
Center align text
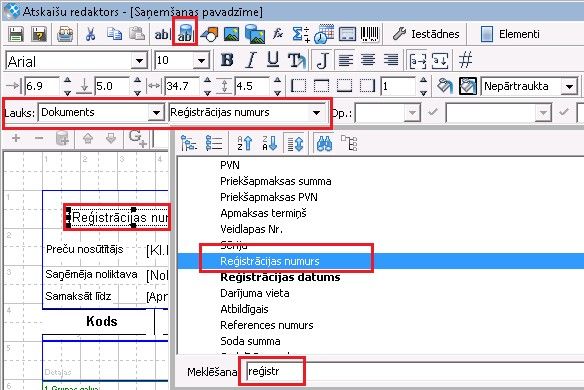pos(368,60)
